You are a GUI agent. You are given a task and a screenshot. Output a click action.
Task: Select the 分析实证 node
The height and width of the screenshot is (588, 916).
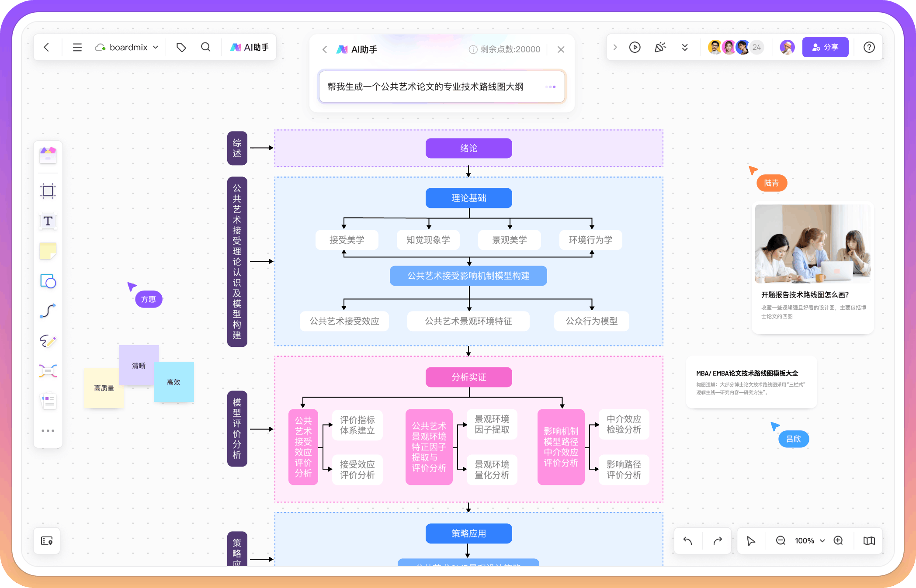(x=469, y=377)
